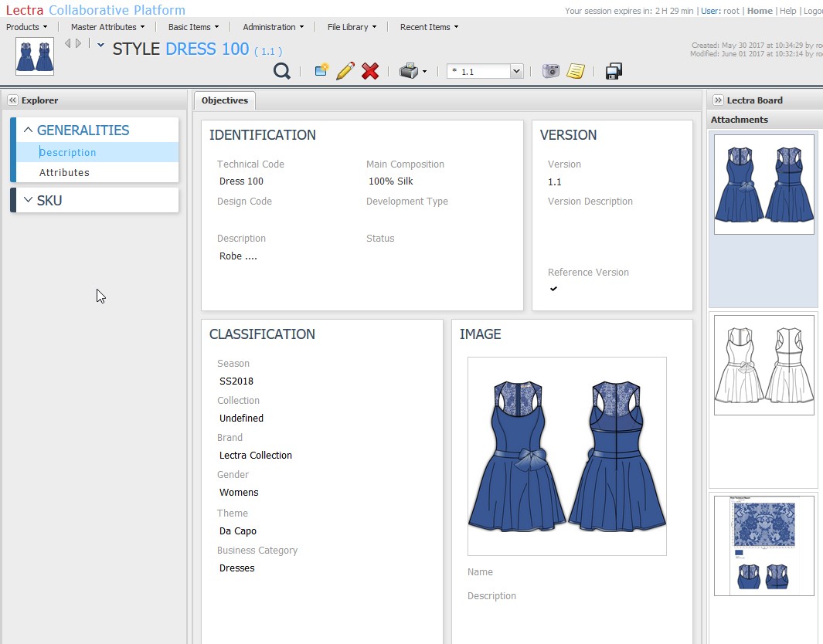Open the camera image capture icon
This screenshot has width=823, height=644.
pos(550,70)
